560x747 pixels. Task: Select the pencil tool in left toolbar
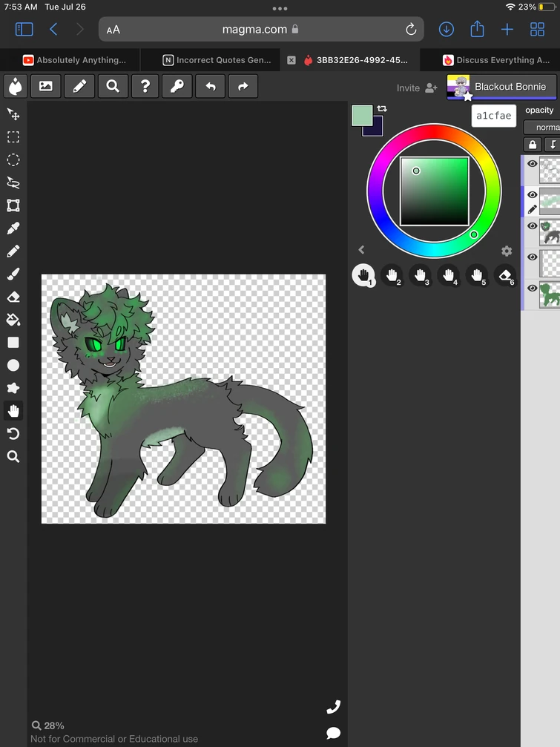(13, 251)
